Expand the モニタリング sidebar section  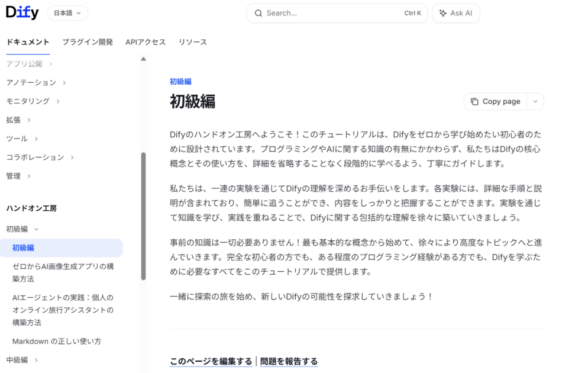[33, 101]
